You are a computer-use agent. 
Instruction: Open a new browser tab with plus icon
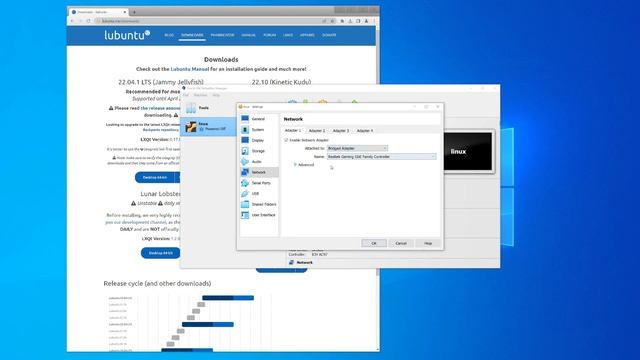pyautogui.click(x=134, y=12)
